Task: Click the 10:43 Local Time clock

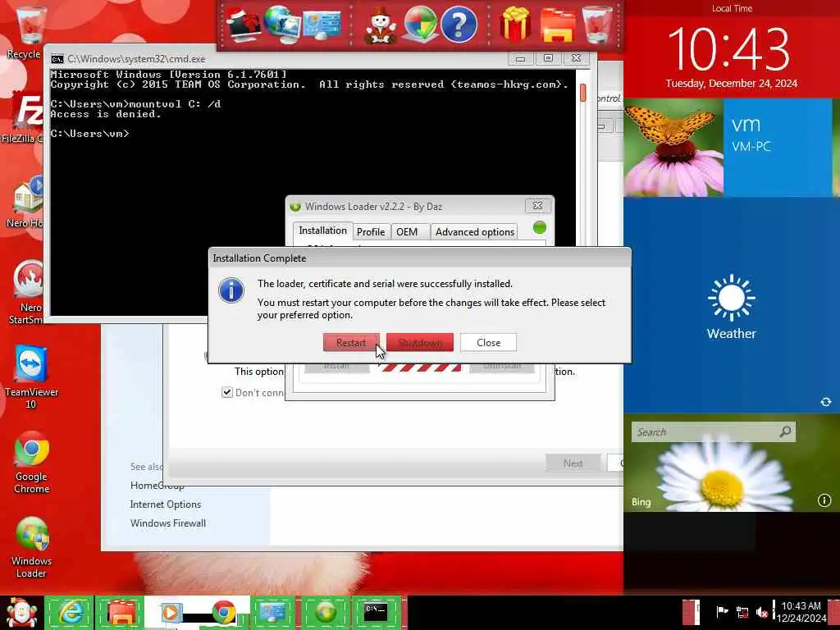Action: coord(729,49)
